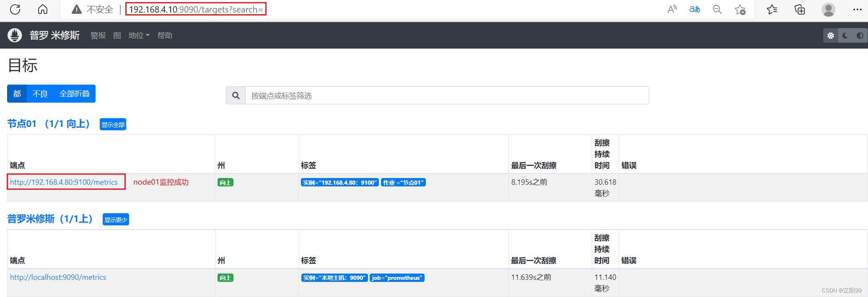Click the search magnifier icon in filter box
868x297 pixels.
pos(236,96)
